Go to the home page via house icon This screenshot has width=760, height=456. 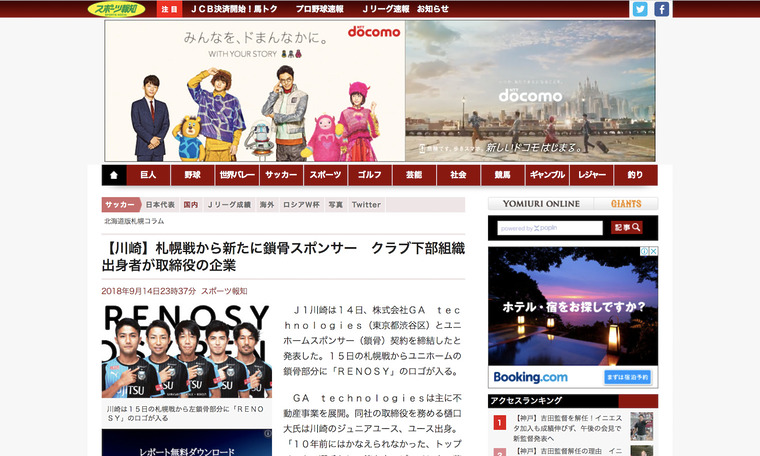point(114,175)
